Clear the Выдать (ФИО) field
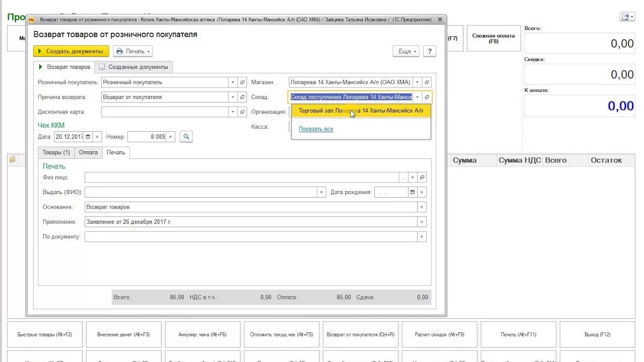The image size is (644, 362). click(x=321, y=192)
